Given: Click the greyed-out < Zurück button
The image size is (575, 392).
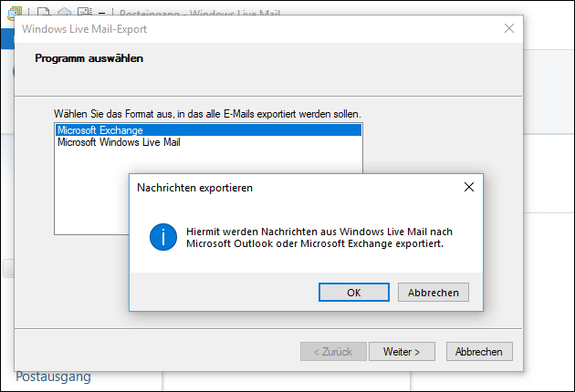Looking at the screenshot, I should (333, 351).
